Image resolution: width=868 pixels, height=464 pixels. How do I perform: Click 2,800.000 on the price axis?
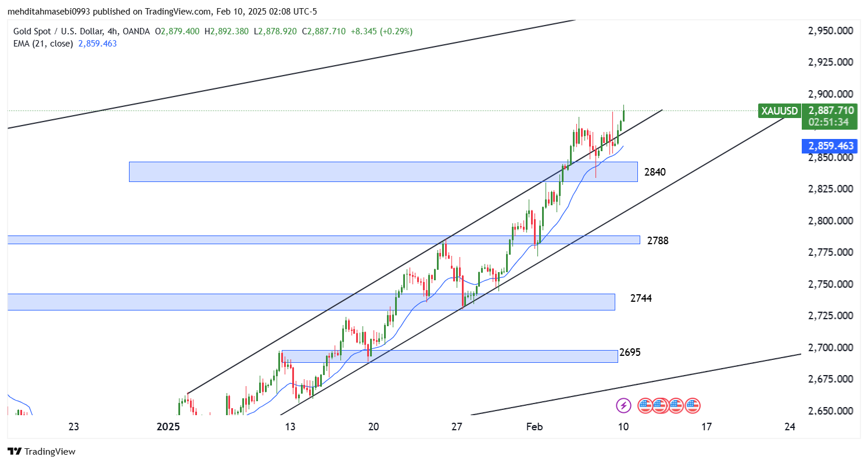tap(831, 221)
